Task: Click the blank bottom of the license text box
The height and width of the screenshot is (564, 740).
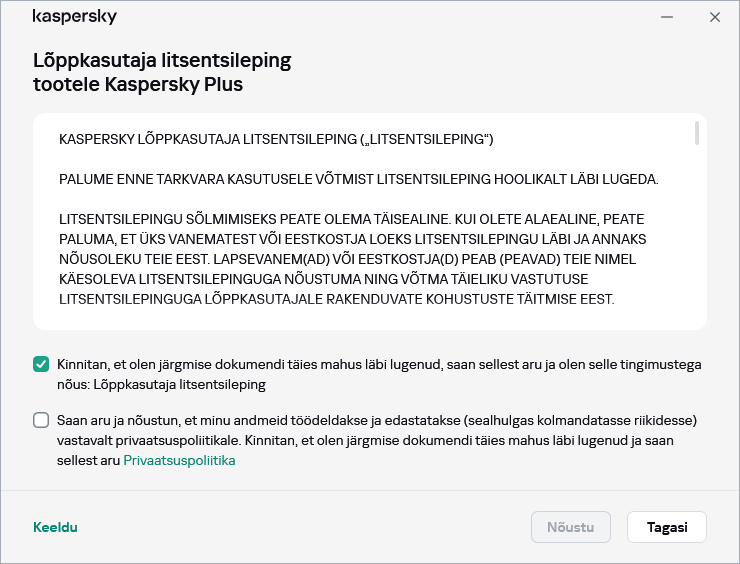Action: tap(360, 318)
